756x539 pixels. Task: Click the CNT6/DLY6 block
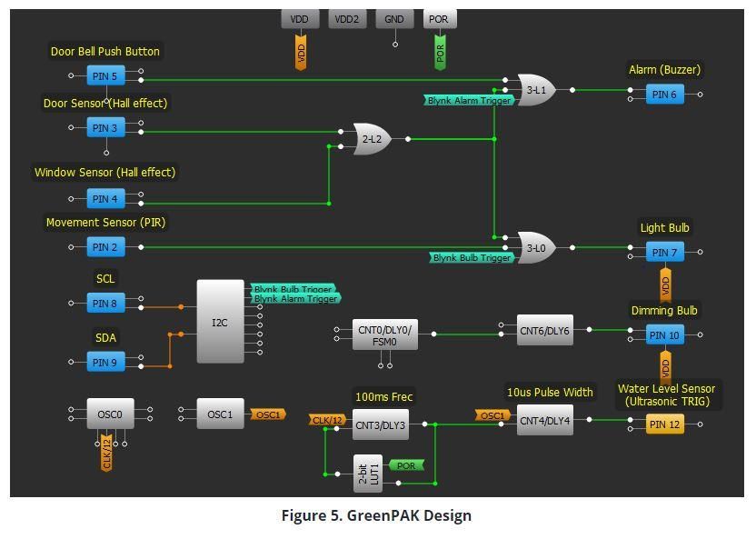click(x=545, y=330)
